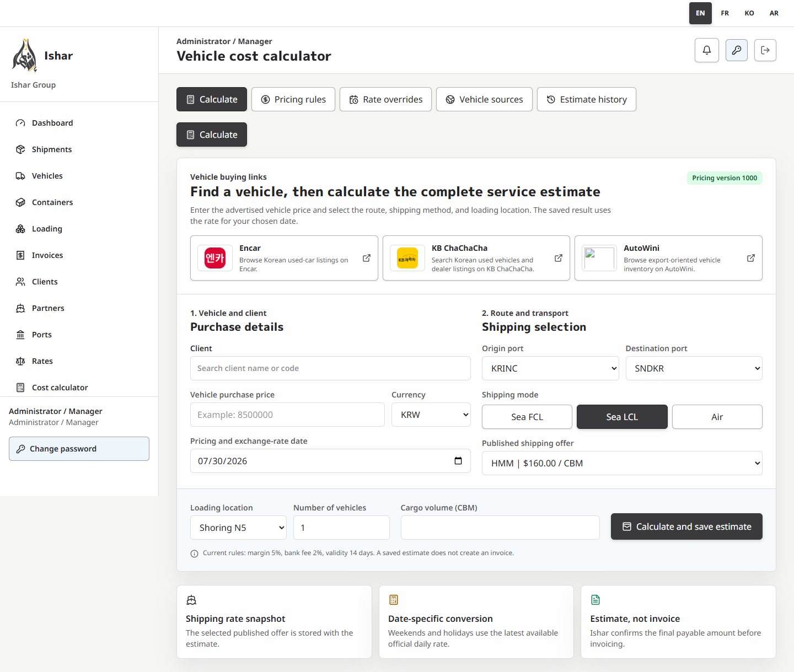This screenshot has width=794, height=672.
Task: Open Ports in sidebar
Action: point(79,335)
